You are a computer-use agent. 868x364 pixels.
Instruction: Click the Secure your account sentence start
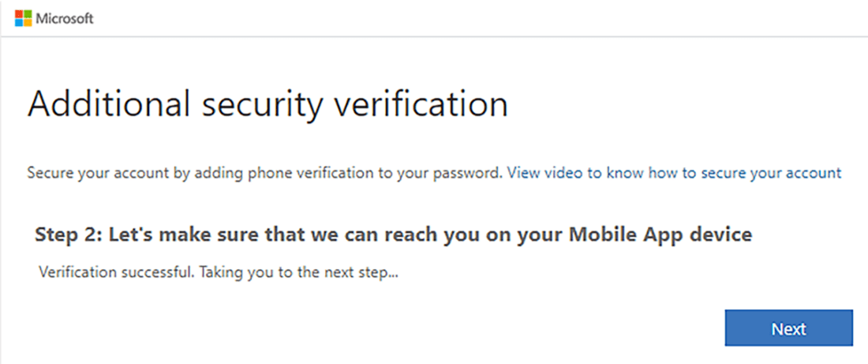point(79,173)
